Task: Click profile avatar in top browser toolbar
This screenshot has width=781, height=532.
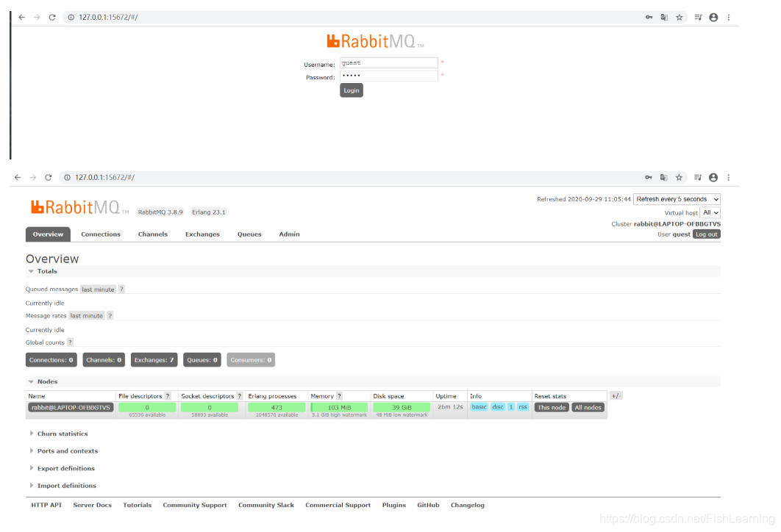Action: point(714,18)
